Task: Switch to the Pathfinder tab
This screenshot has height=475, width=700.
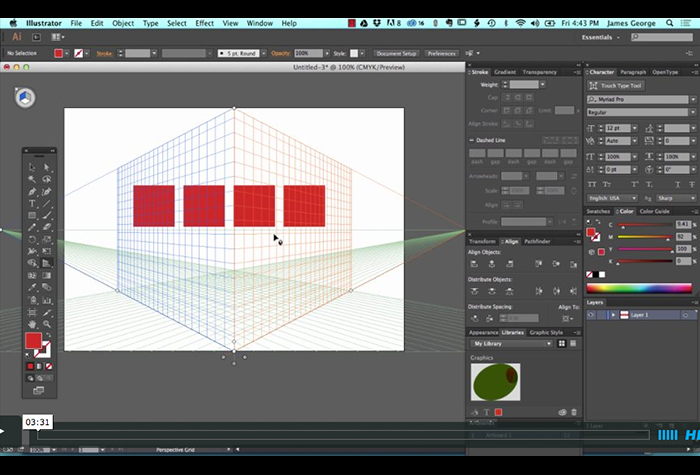Action: tap(537, 241)
